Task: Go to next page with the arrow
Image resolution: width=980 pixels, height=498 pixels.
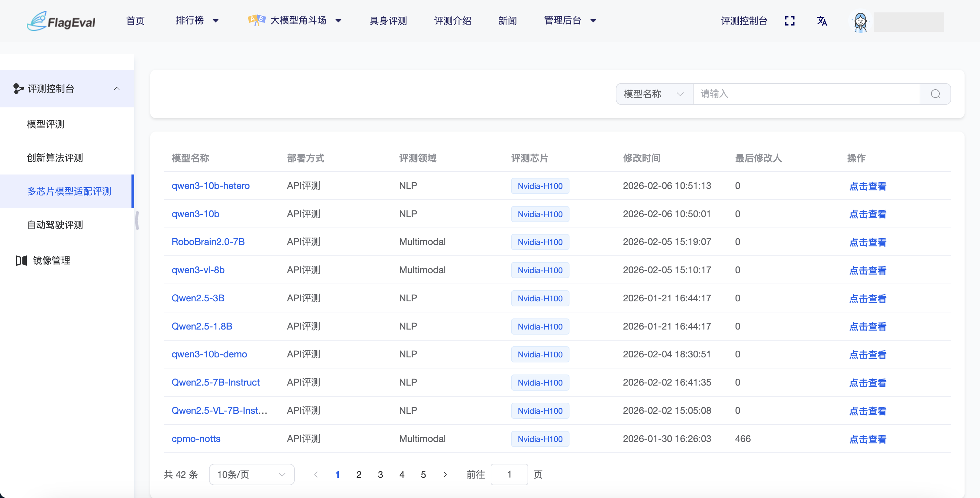Action: tap(445, 475)
